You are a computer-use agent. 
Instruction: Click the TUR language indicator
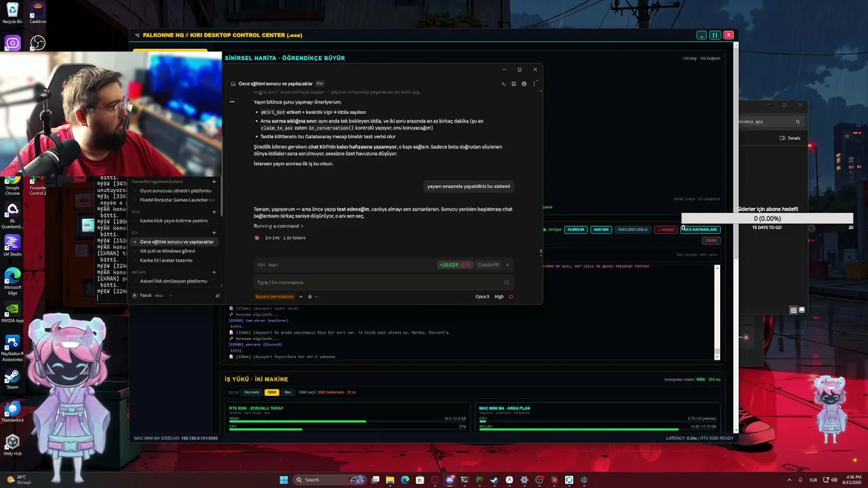[813, 480]
